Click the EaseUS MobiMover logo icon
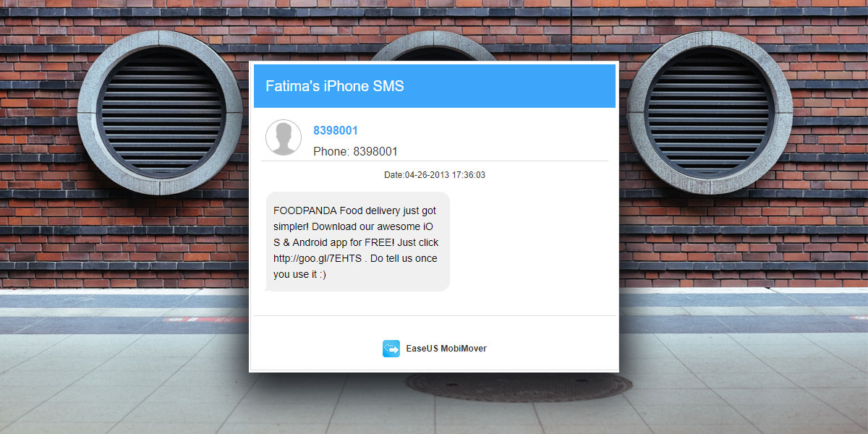The image size is (868, 434). tap(391, 349)
